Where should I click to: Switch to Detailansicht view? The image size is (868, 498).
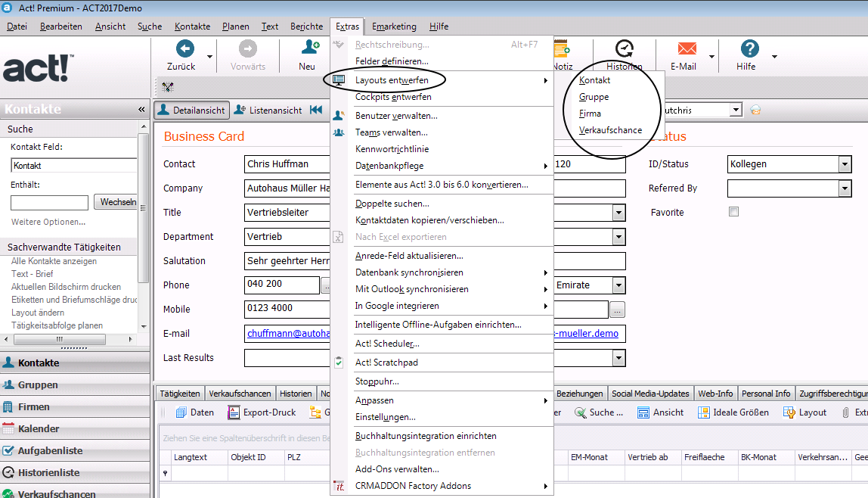coord(191,110)
